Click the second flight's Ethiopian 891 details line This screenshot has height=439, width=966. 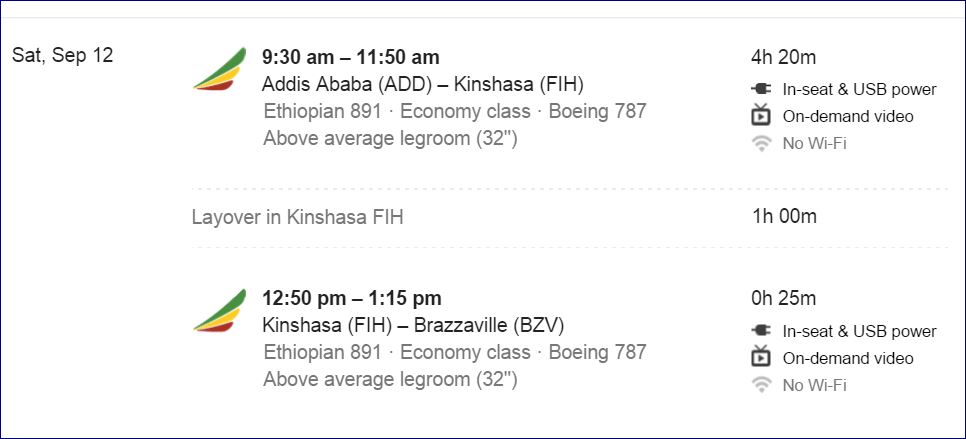[455, 352]
